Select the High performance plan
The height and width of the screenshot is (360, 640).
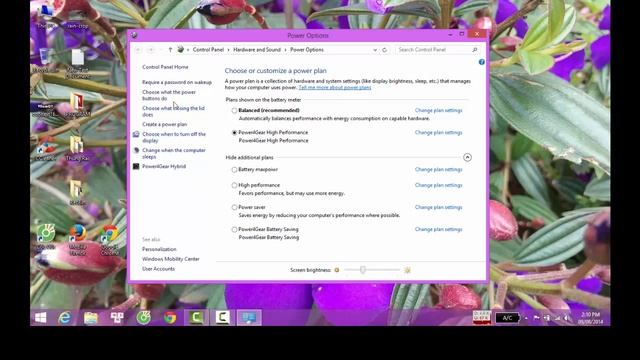[x=234, y=185]
